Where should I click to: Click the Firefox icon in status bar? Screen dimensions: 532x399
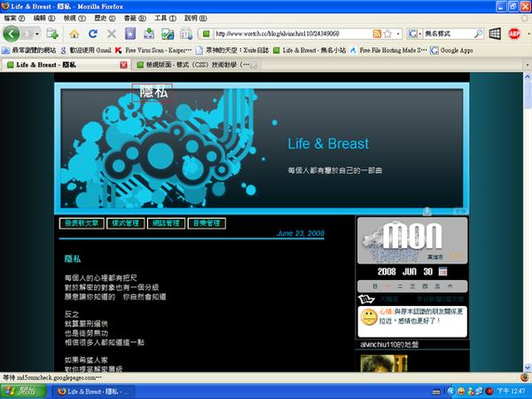[x=525, y=378]
